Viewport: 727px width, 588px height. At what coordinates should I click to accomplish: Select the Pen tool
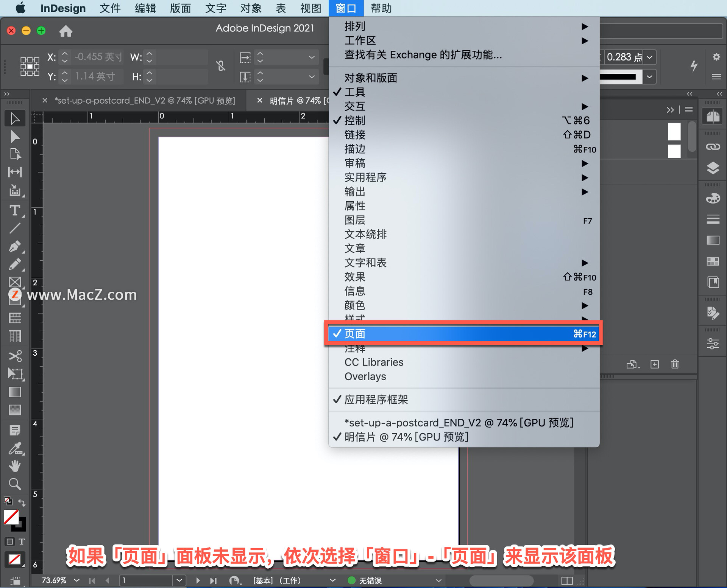pyautogui.click(x=15, y=246)
